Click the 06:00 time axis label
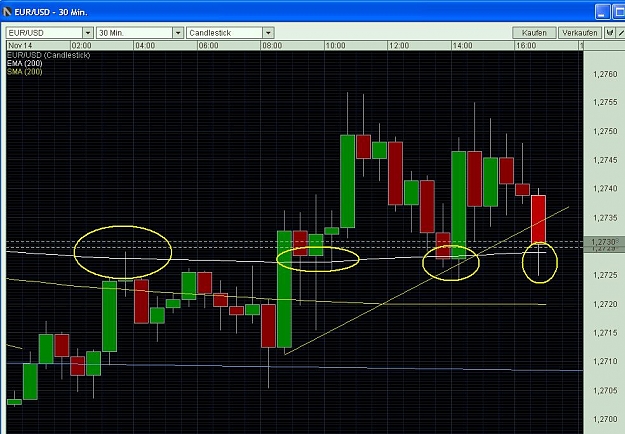The image size is (625, 434). [208, 45]
